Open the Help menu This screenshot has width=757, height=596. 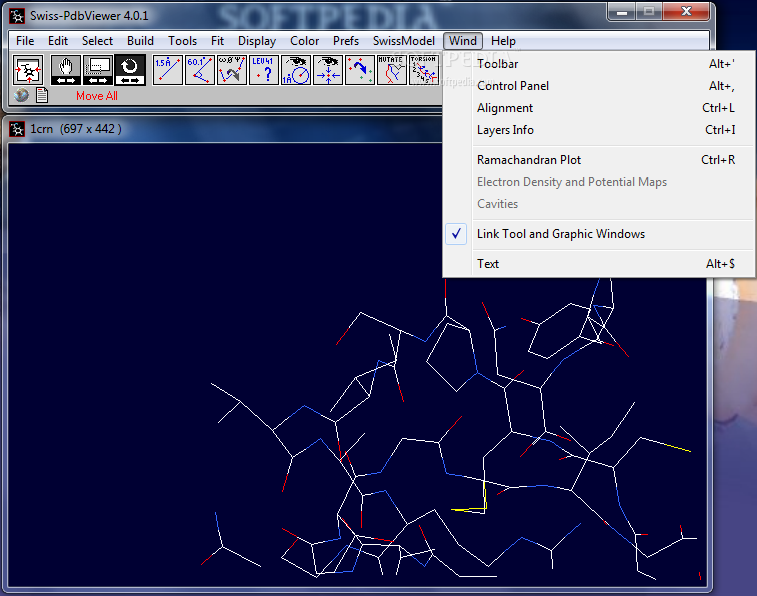pos(503,41)
